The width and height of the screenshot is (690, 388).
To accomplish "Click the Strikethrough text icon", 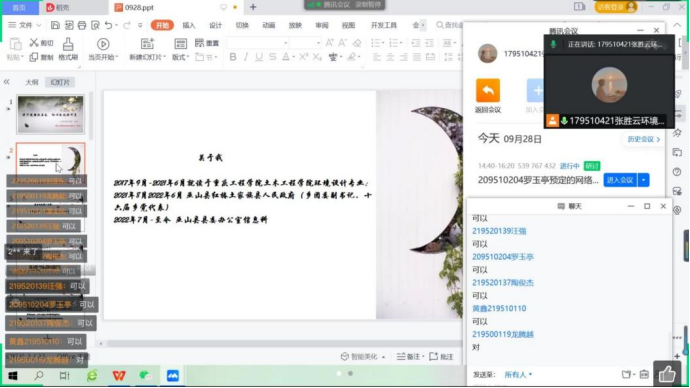I will [x=273, y=57].
